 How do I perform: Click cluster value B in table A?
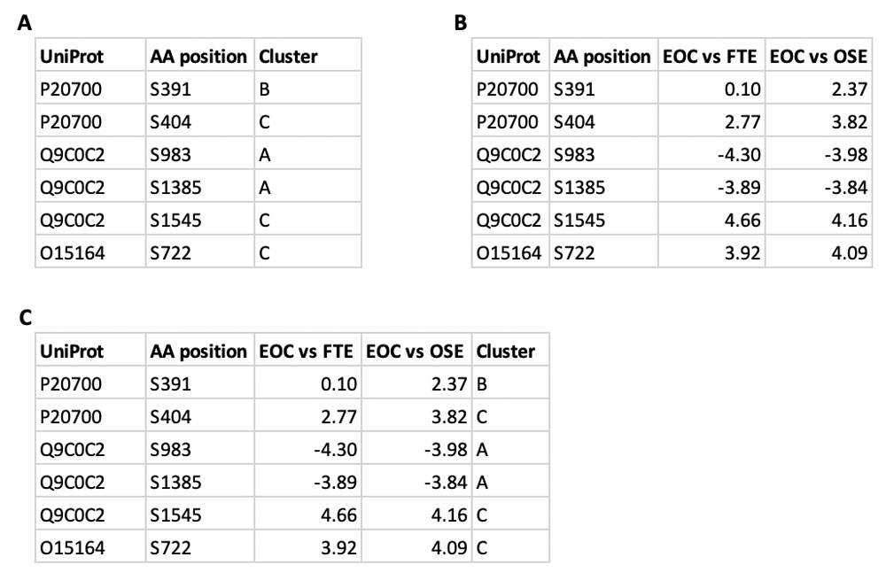coord(264,89)
